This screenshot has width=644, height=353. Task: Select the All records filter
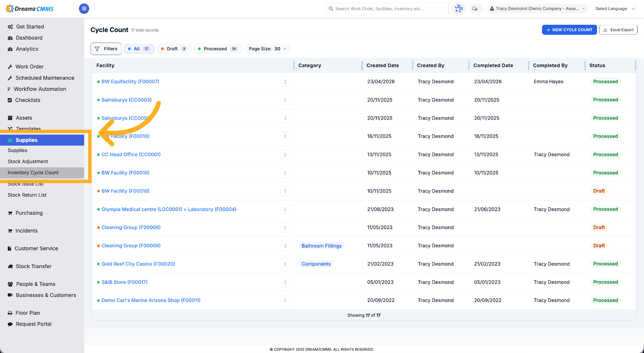[139, 49]
